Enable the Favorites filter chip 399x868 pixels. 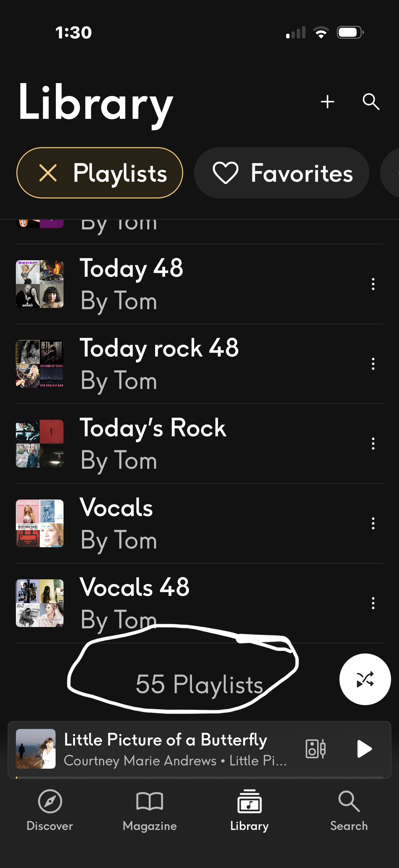pyautogui.click(x=282, y=173)
